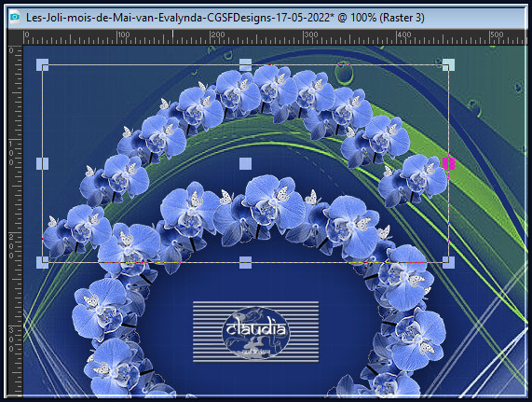This screenshot has height=402, width=532.
Task: Click the top-right selection handle
Action: (x=448, y=65)
